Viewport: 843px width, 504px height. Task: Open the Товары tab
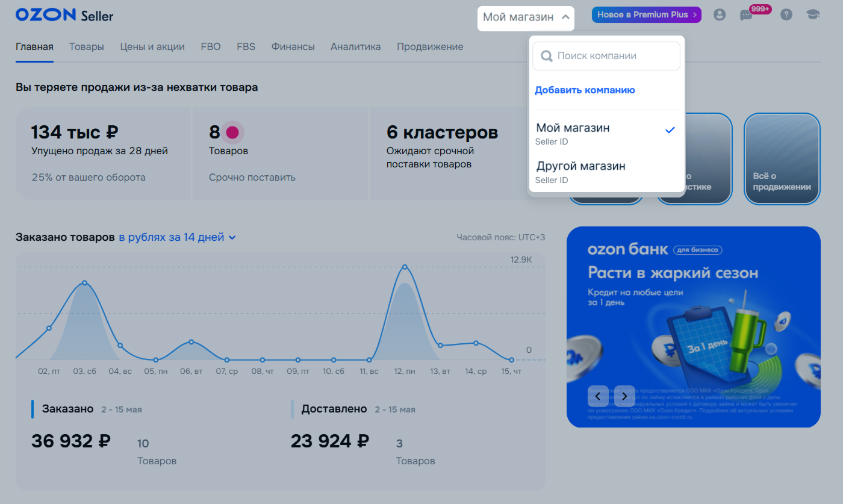pyautogui.click(x=87, y=46)
